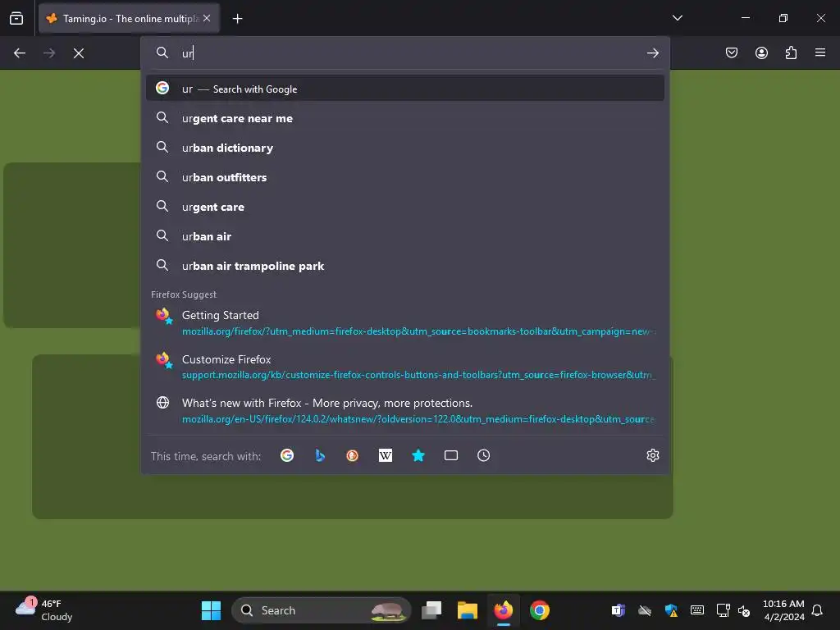
Task: Search this time with Google
Action: [287, 455]
